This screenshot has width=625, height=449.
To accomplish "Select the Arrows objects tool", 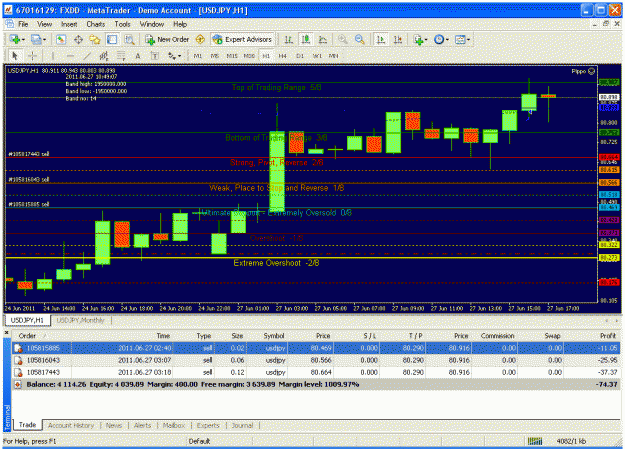I will (172, 56).
